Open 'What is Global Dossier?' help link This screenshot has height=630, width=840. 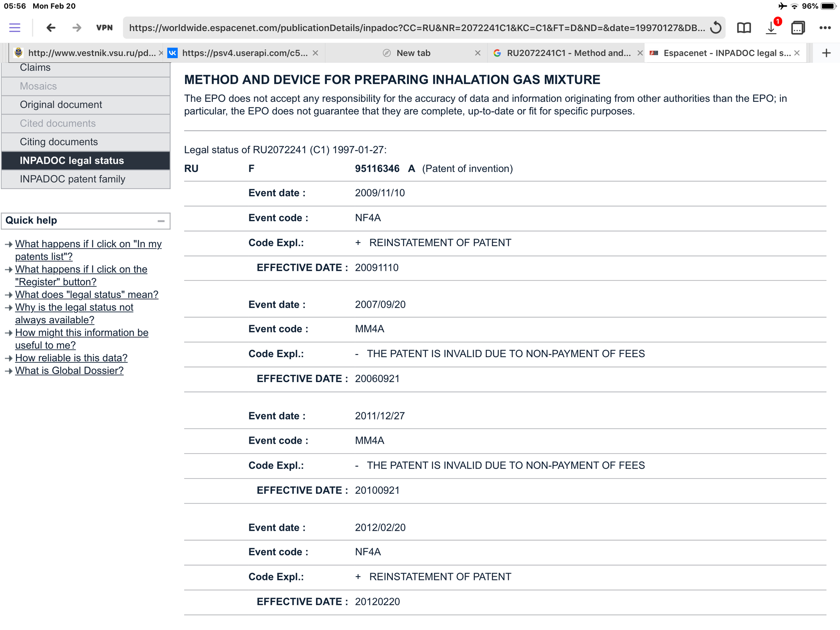pos(69,371)
